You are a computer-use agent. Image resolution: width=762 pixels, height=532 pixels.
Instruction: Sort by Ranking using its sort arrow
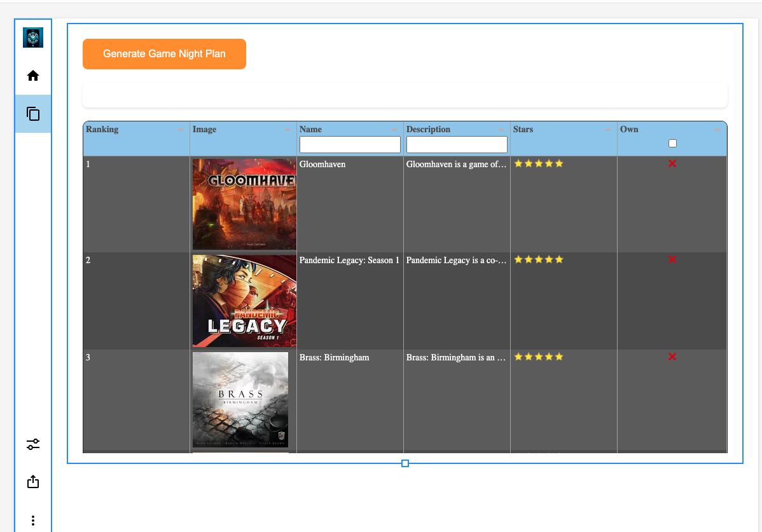point(181,130)
